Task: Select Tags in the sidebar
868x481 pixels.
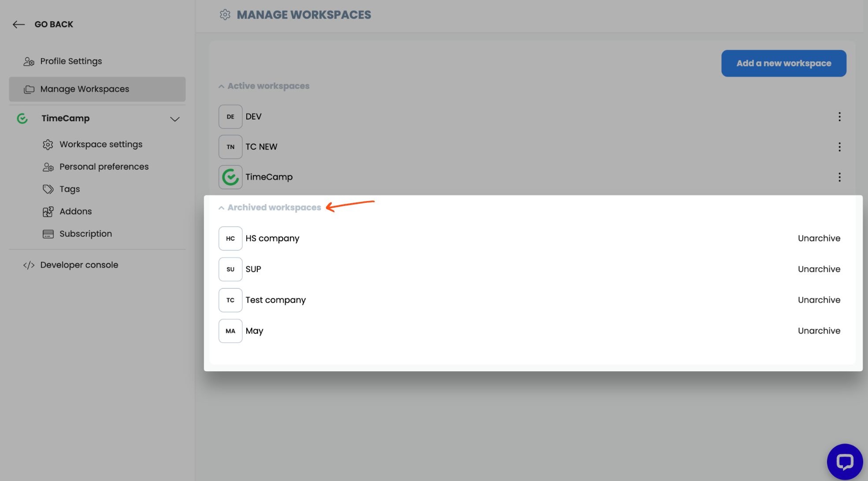Action: (x=70, y=189)
